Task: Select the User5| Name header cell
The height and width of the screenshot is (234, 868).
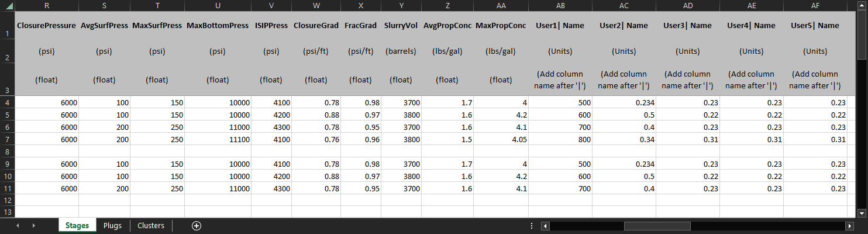Action: point(815,26)
